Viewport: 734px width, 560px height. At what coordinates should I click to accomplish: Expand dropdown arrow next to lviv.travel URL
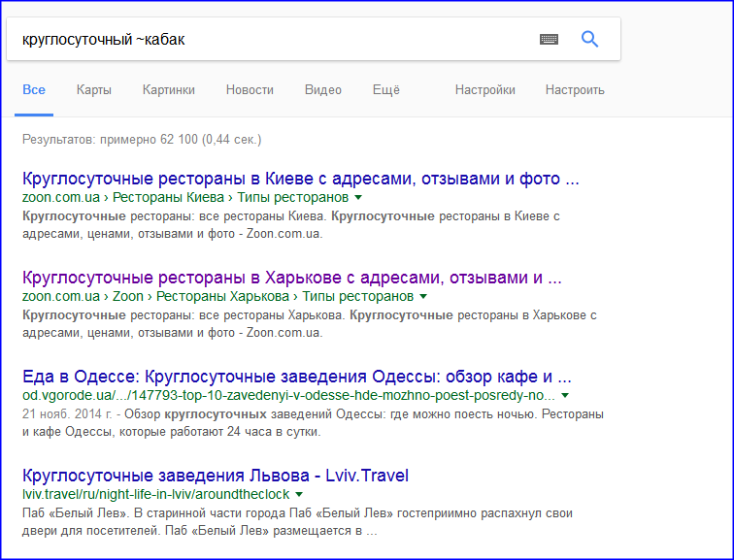click(x=299, y=495)
